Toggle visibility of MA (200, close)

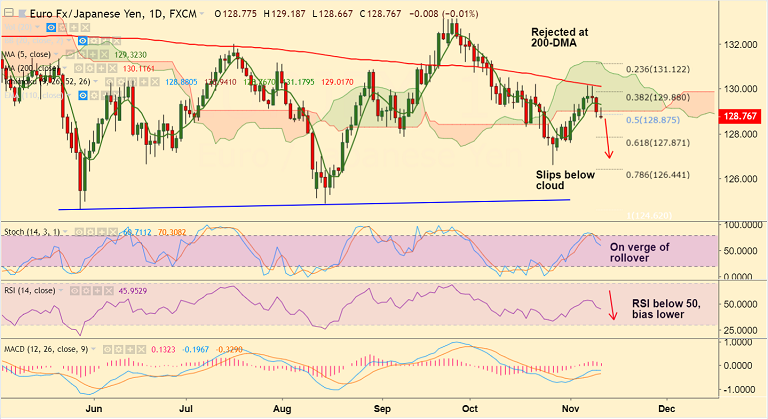78,69
